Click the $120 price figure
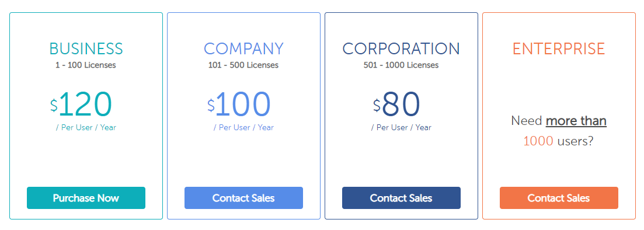644x230 pixels. (x=81, y=104)
